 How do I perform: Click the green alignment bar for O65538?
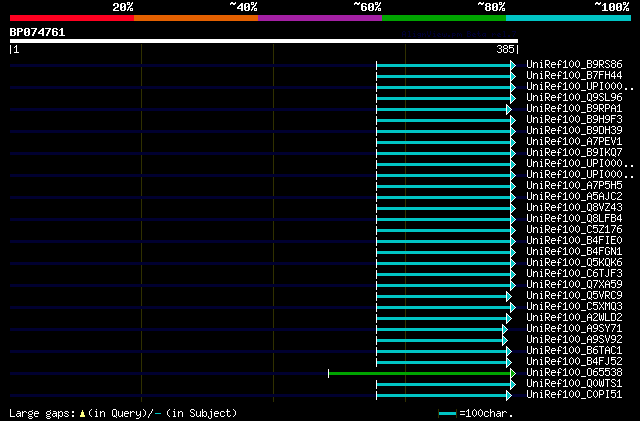tap(420, 374)
